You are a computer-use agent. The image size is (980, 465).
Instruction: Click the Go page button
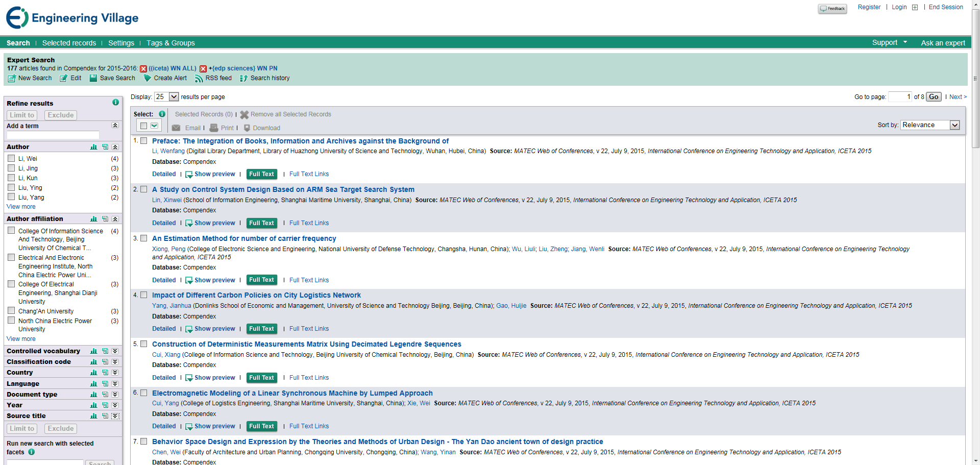point(934,97)
